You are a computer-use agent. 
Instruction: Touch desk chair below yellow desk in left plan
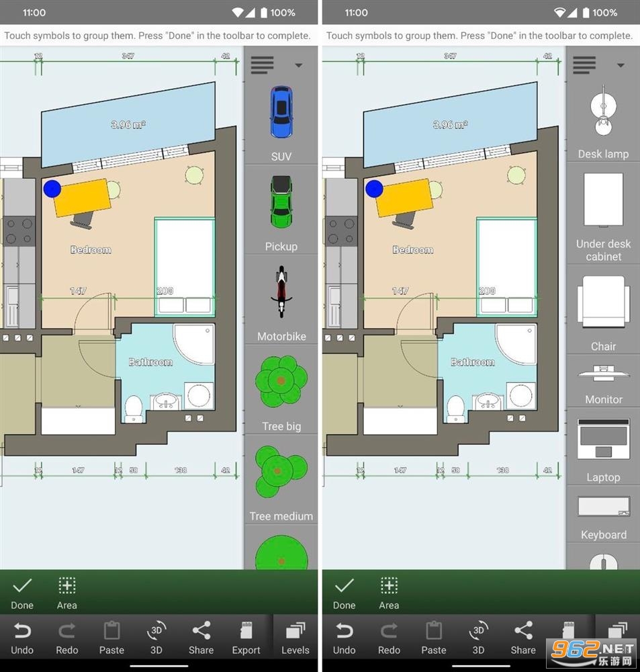(83, 220)
